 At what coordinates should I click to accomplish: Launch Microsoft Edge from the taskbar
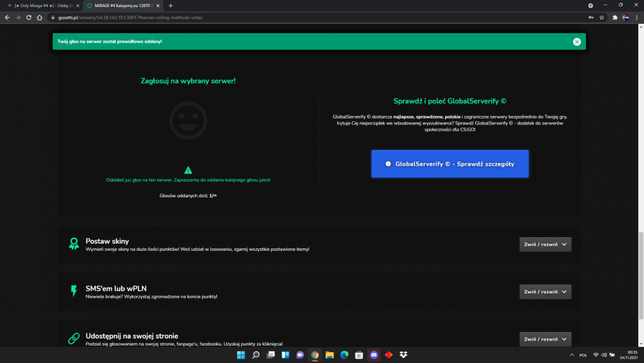(x=344, y=355)
